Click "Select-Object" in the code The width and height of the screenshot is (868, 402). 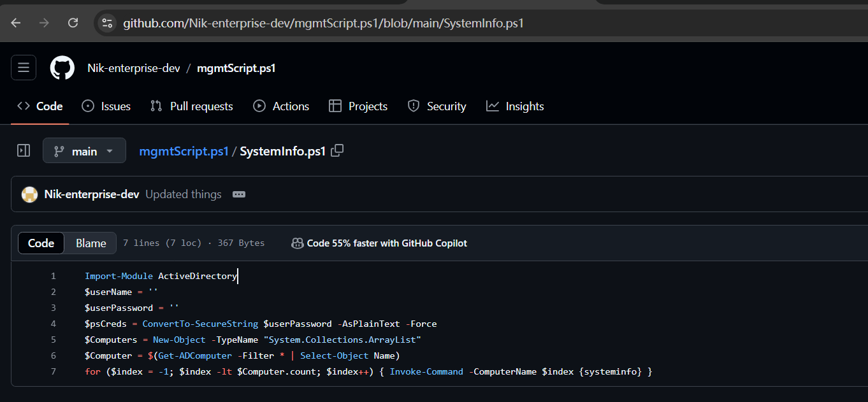335,355
